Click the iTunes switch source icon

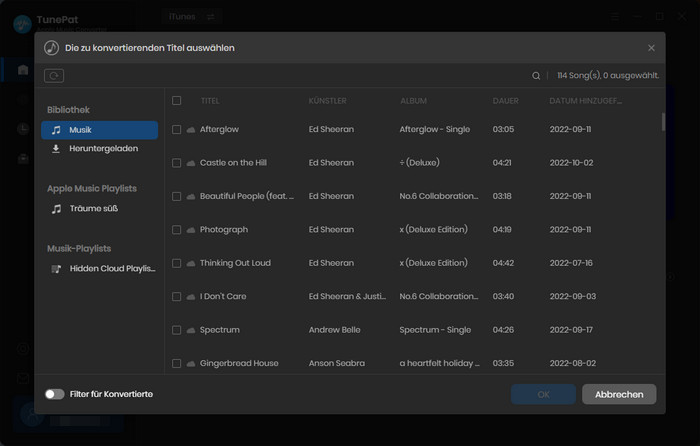[211, 17]
